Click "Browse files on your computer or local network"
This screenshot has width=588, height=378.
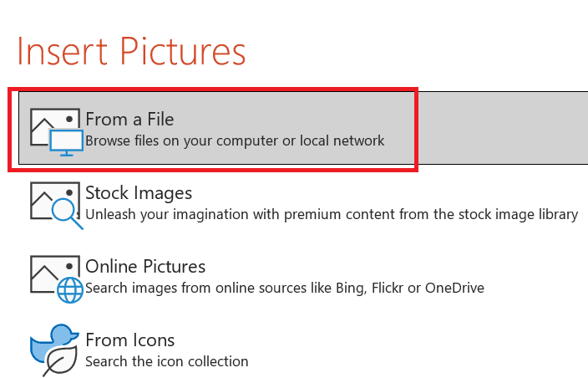pos(235,141)
